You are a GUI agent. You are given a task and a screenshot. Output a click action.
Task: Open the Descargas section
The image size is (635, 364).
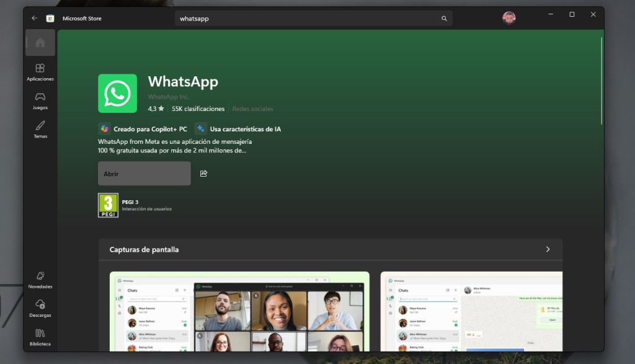coord(40,306)
